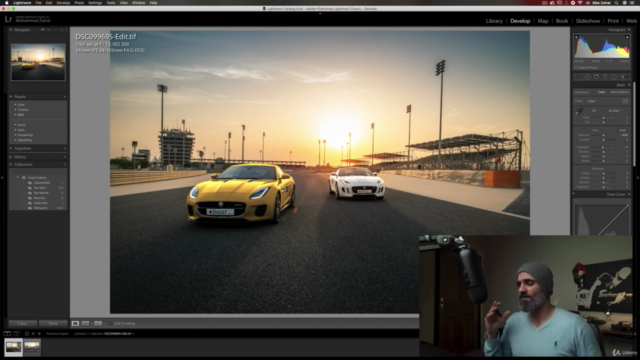Clear history with History panel icon
640x360 pixels.
[x=65, y=157]
